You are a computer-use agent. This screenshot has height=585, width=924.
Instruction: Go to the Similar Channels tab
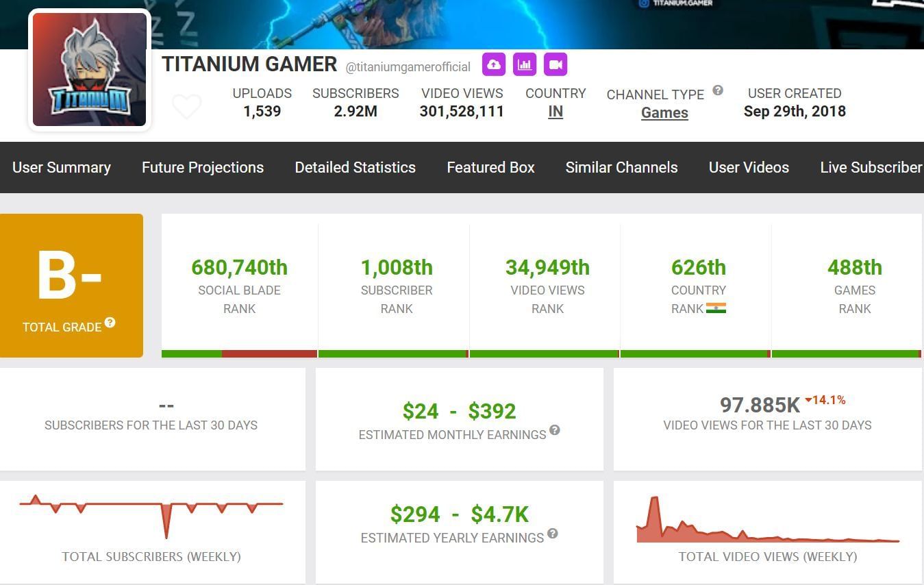(621, 168)
